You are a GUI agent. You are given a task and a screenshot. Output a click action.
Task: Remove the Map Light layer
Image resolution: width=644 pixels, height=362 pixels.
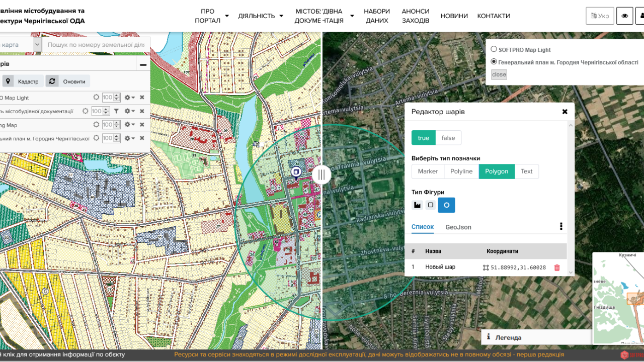click(142, 98)
